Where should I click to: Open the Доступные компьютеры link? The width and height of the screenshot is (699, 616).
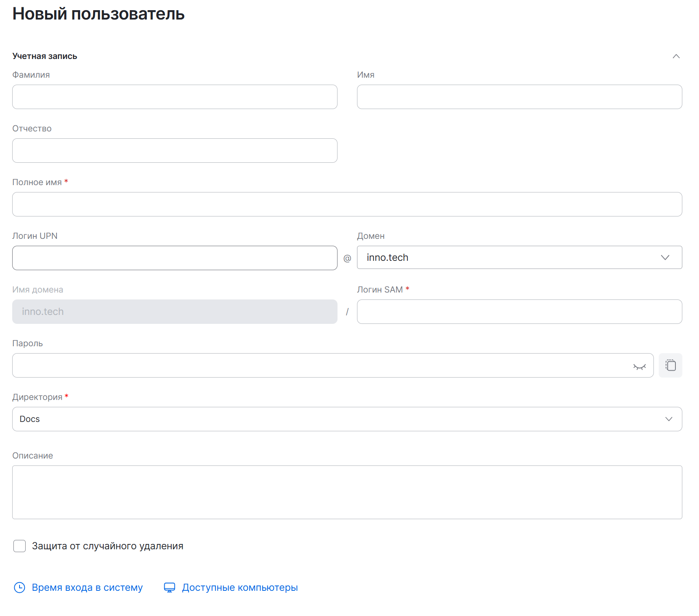point(240,588)
